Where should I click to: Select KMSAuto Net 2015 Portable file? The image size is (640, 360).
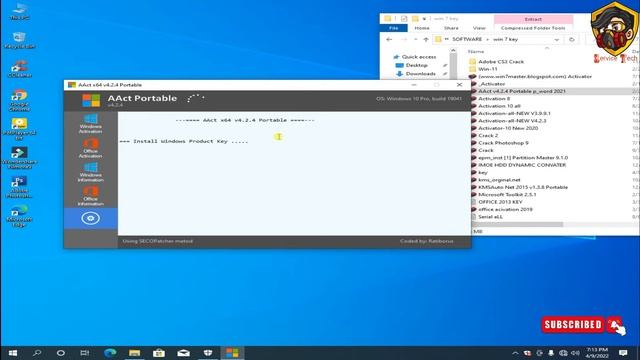523,187
